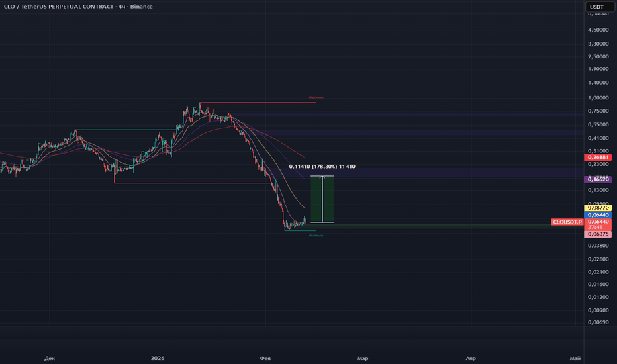This screenshot has width=617, height=364.
Task: Click 0,02100 on the price scale
Action: (x=598, y=272)
